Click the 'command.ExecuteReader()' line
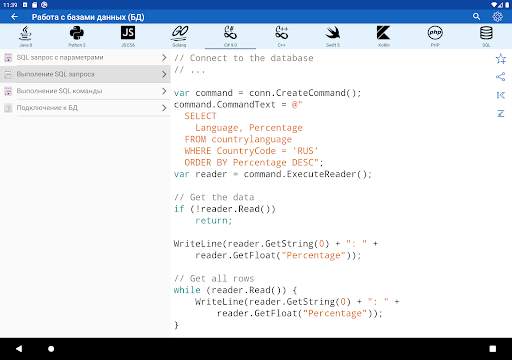This screenshot has height=360, width=512. pyautogui.click(x=273, y=174)
